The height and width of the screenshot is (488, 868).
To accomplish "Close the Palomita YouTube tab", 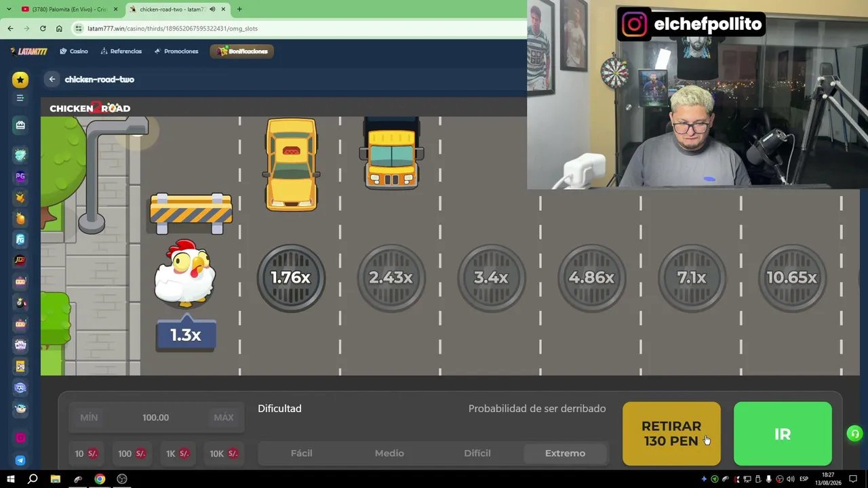I will point(115,9).
